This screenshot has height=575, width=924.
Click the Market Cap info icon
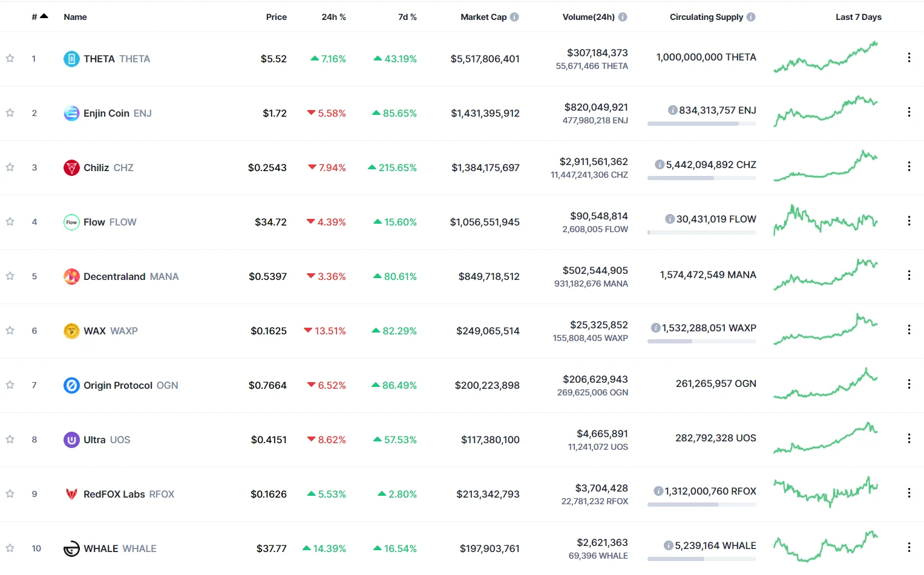[x=514, y=17]
